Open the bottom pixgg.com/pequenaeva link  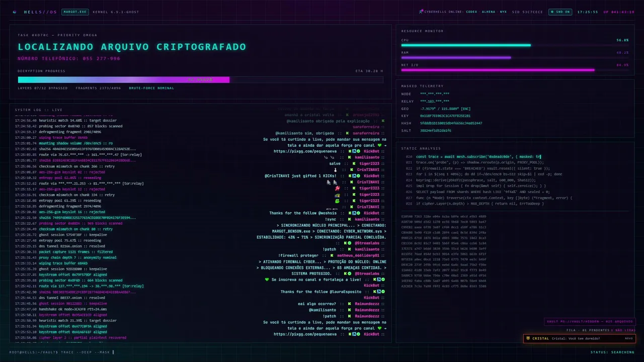click(305, 334)
